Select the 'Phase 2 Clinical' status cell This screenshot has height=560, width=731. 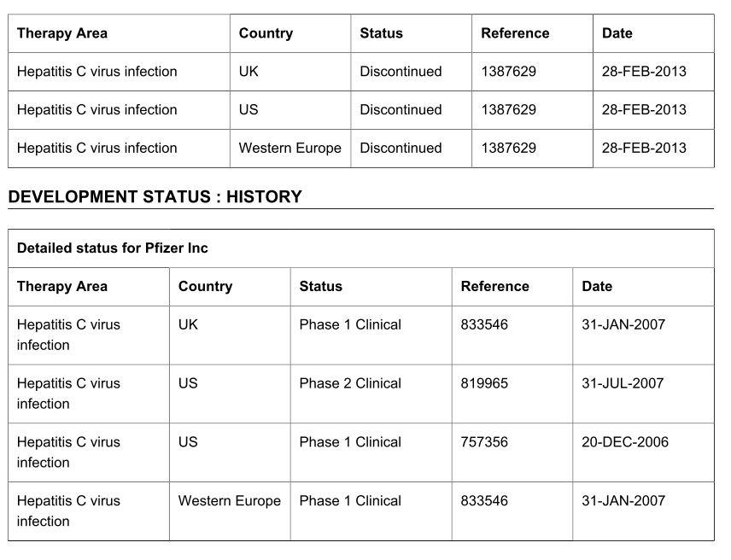click(x=350, y=383)
